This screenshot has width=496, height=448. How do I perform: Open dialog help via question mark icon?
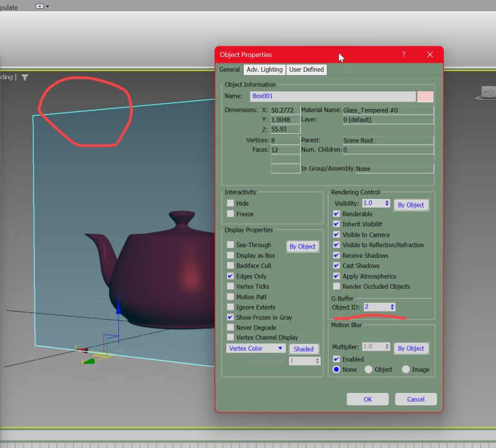tap(403, 55)
